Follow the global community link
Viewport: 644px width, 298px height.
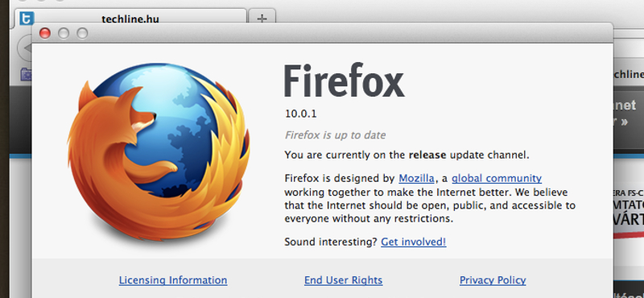(x=497, y=179)
